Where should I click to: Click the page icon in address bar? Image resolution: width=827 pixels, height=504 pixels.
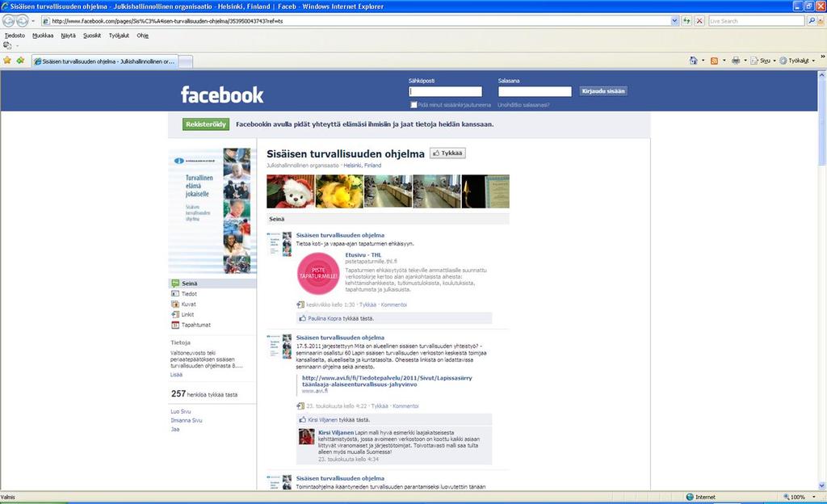tap(46, 21)
